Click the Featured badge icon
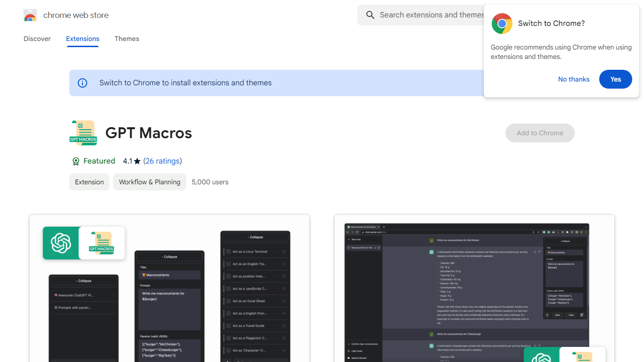The image size is (644, 362). (76, 161)
